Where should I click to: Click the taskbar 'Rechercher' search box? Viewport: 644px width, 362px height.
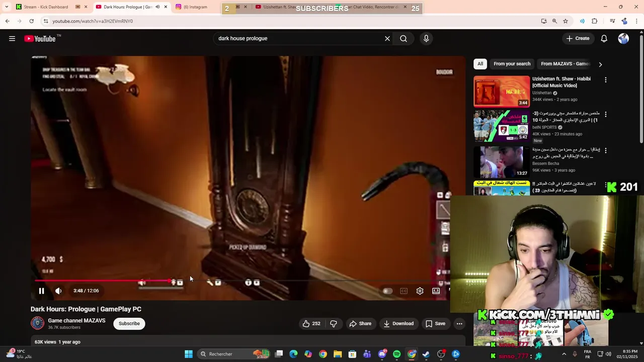click(x=234, y=354)
